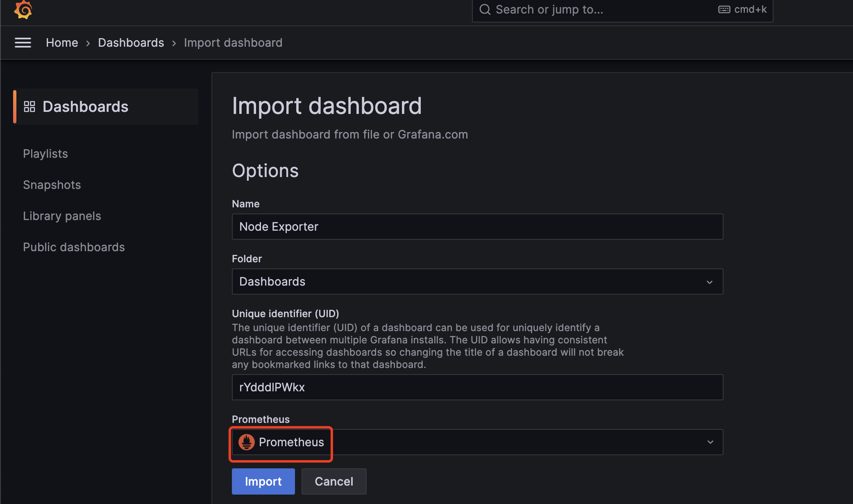Open the hamburger navigation menu
The height and width of the screenshot is (504, 853).
(x=23, y=43)
